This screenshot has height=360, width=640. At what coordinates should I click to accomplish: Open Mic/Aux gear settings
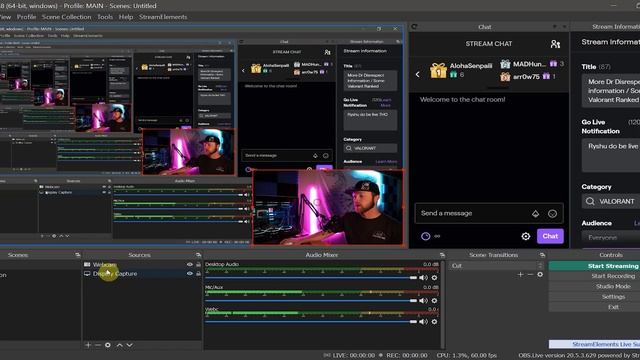[434, 300]
